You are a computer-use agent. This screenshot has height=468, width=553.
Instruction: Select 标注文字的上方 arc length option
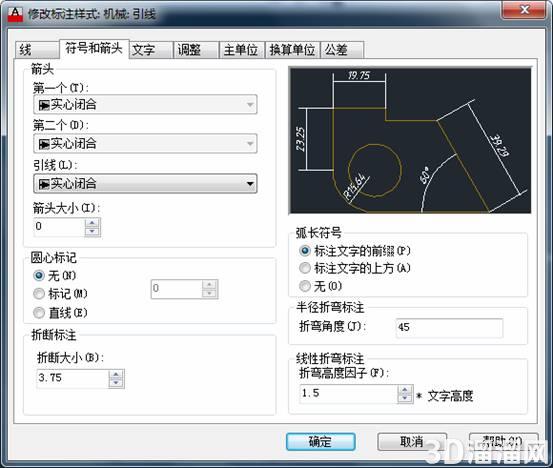pyautogui.click(x=305, y=268)
